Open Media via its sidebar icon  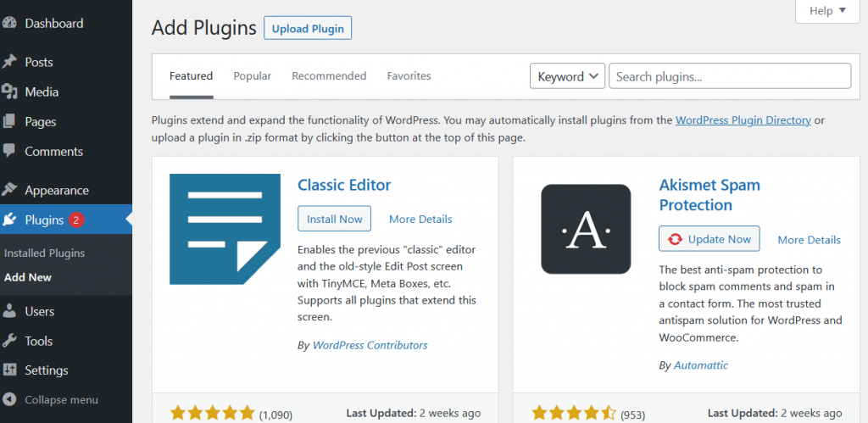click(x=9, y=92)
